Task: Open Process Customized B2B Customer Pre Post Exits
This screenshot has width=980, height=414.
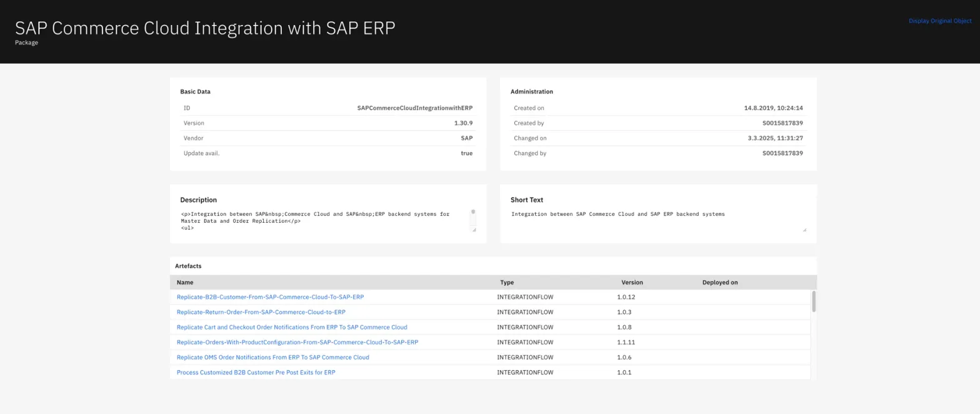Action: coord(256,372)
